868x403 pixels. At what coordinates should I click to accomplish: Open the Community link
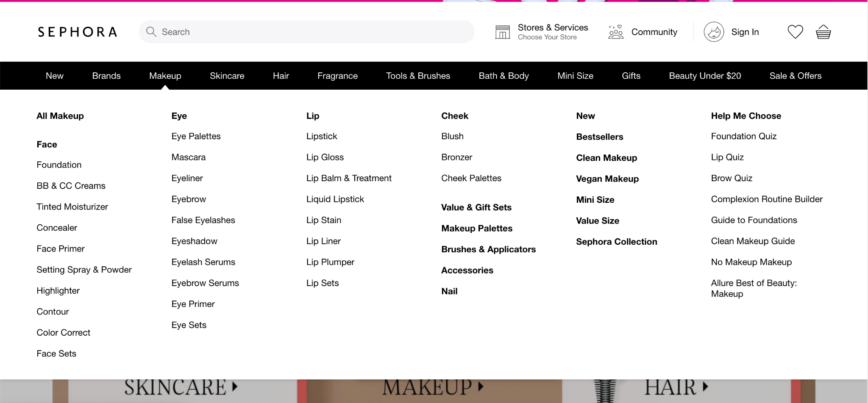tap(654, 32)
